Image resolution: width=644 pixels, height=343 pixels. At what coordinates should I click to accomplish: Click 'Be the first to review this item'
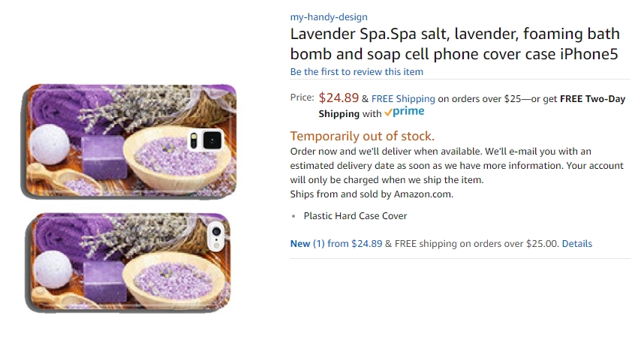(x=357, y=72)
